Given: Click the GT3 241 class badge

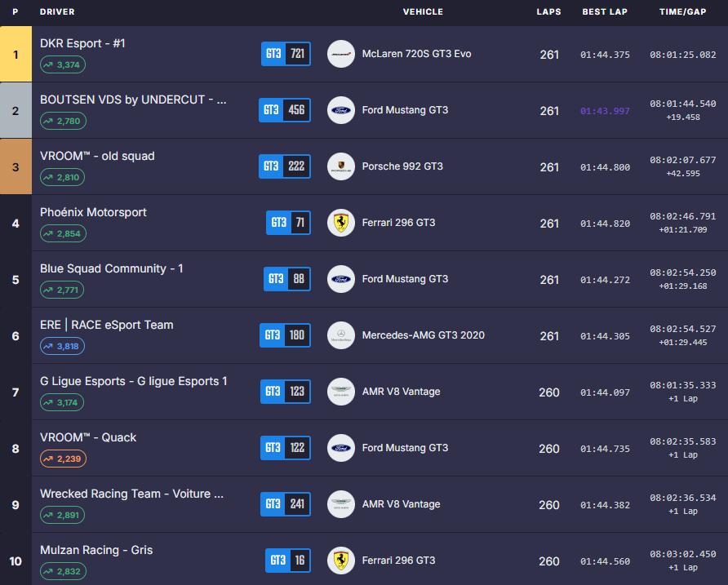Looking at the screenshot, I should 286,504.
